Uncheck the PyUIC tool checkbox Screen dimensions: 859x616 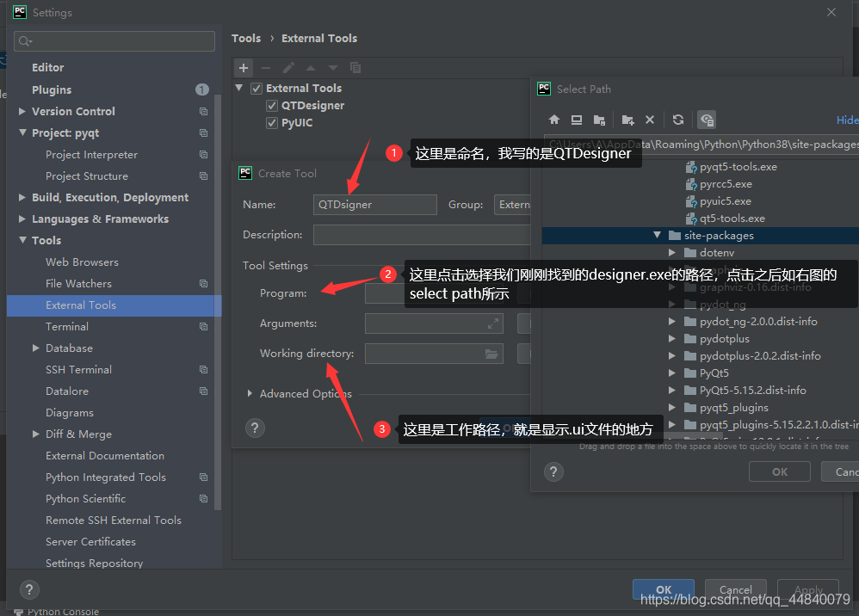click(272, 123)
